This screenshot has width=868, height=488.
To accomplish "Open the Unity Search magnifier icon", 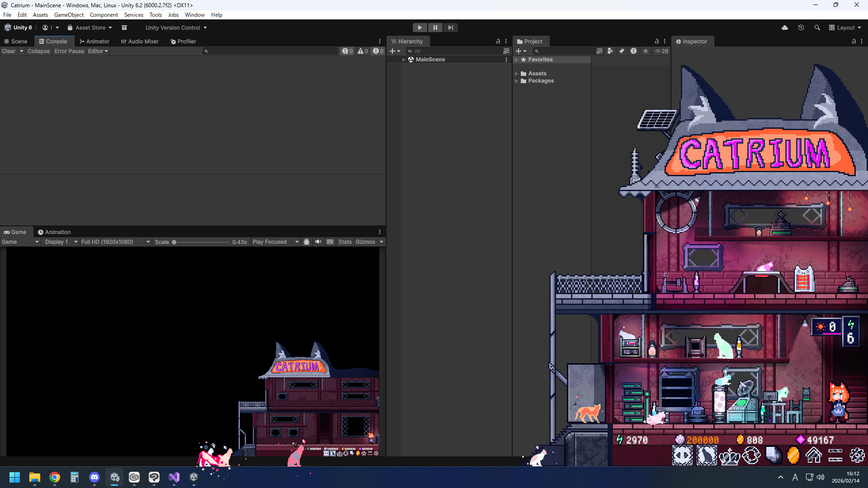I will [817, 28].
